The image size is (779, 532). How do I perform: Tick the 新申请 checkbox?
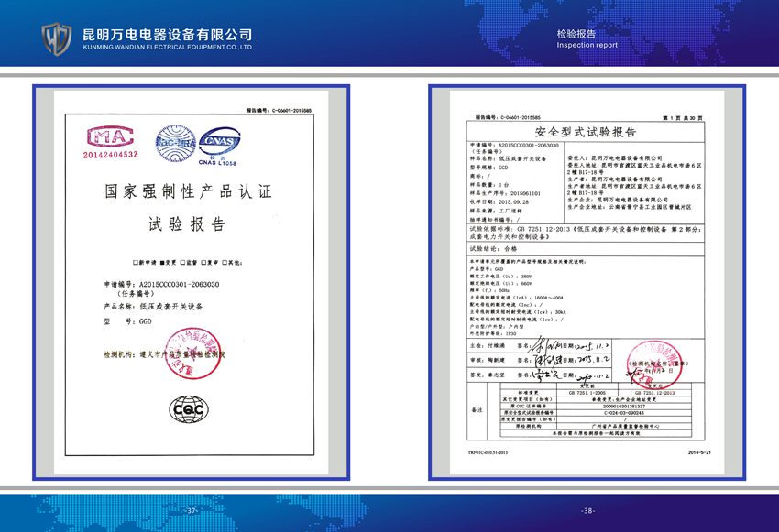pos(137,263)
